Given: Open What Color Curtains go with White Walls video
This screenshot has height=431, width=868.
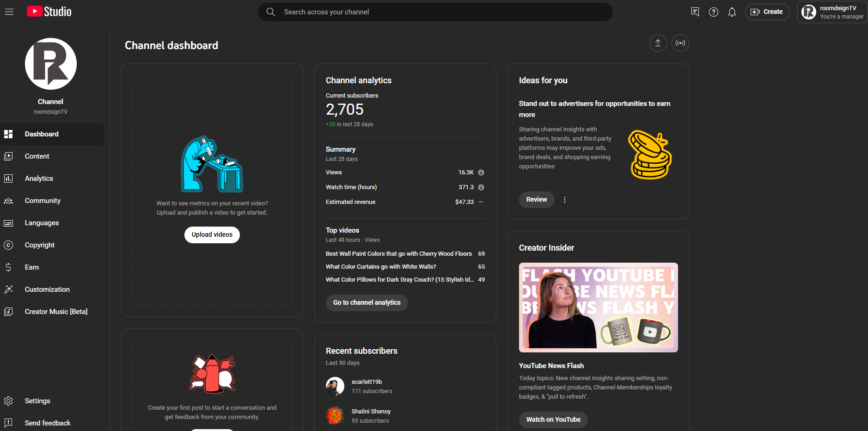Looking at the screenshot, I should (x=381, y=267).
